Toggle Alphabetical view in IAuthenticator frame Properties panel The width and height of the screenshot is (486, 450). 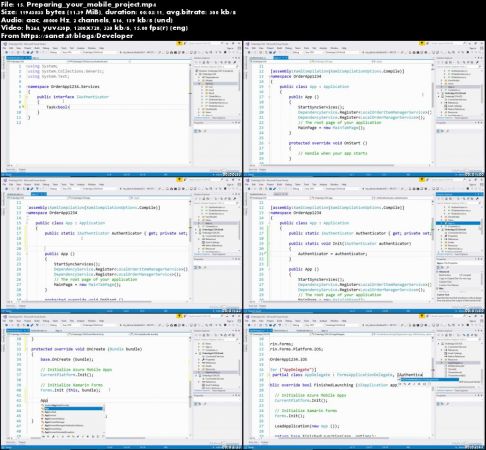[x=200, y=131]
